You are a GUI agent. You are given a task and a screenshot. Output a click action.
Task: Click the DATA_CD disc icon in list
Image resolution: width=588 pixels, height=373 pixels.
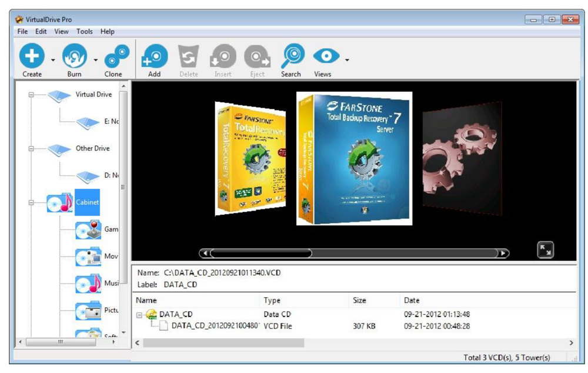tap(151, 314)
